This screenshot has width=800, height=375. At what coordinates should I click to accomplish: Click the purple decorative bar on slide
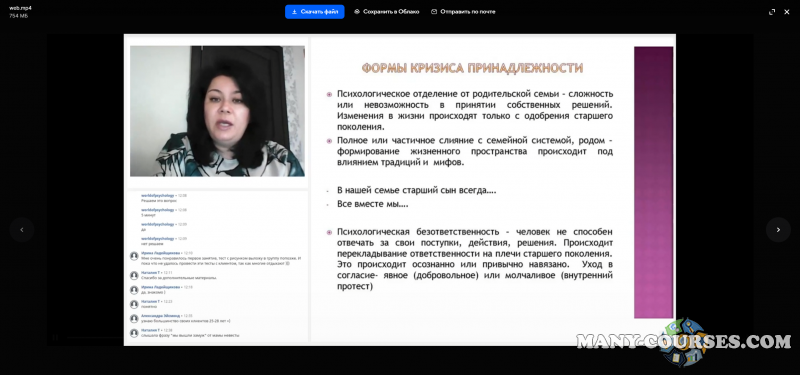(x=654, y=182)
